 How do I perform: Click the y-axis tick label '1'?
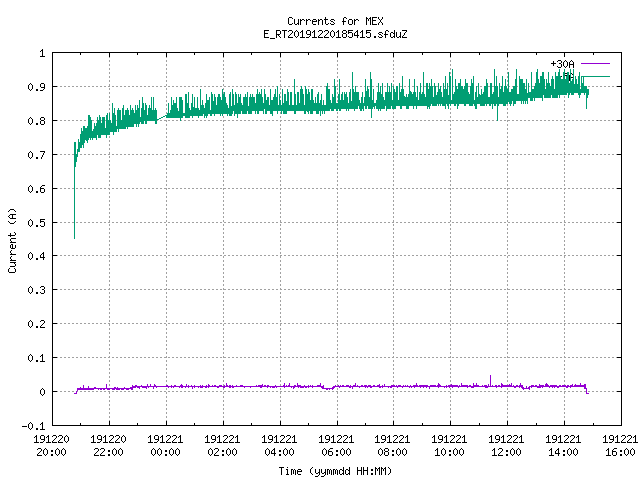point(42,53)
